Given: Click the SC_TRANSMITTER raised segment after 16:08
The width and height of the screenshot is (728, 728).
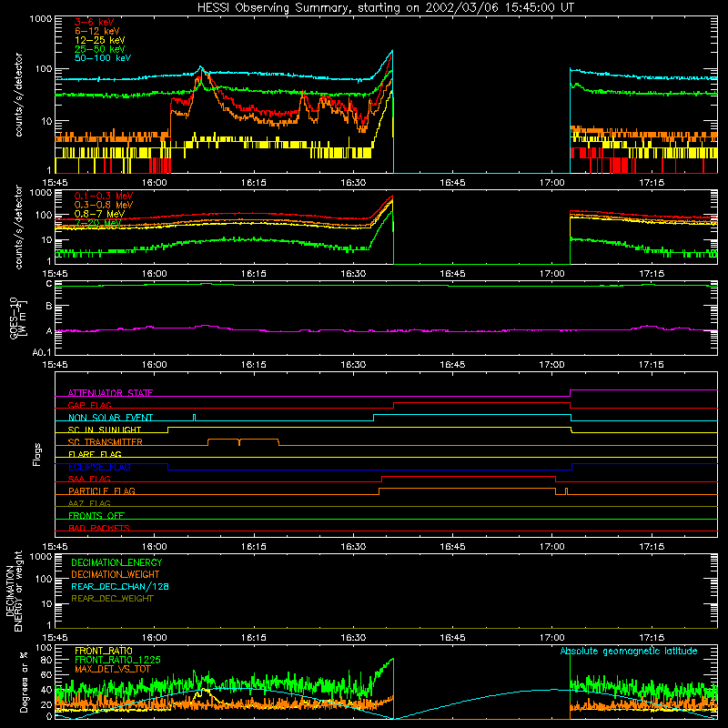Looking at the screenshot, I should click(243, 441).
